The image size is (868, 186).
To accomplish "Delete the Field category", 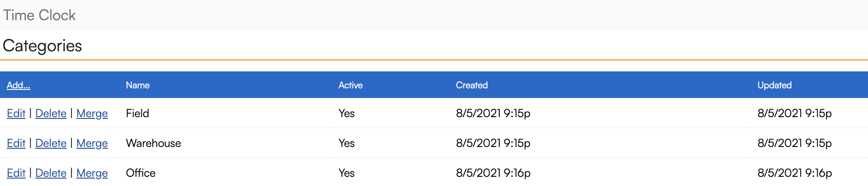I will tap(51, 114).
